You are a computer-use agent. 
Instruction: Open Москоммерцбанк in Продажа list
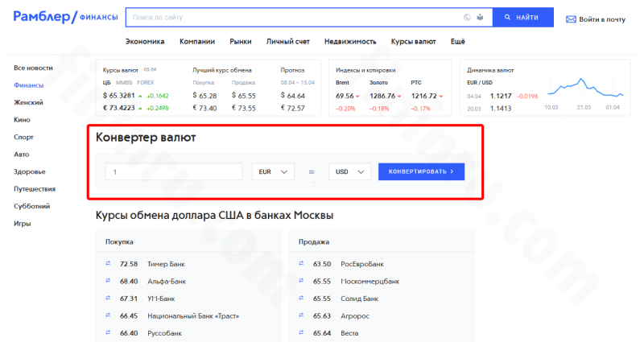tap(370, 281)
